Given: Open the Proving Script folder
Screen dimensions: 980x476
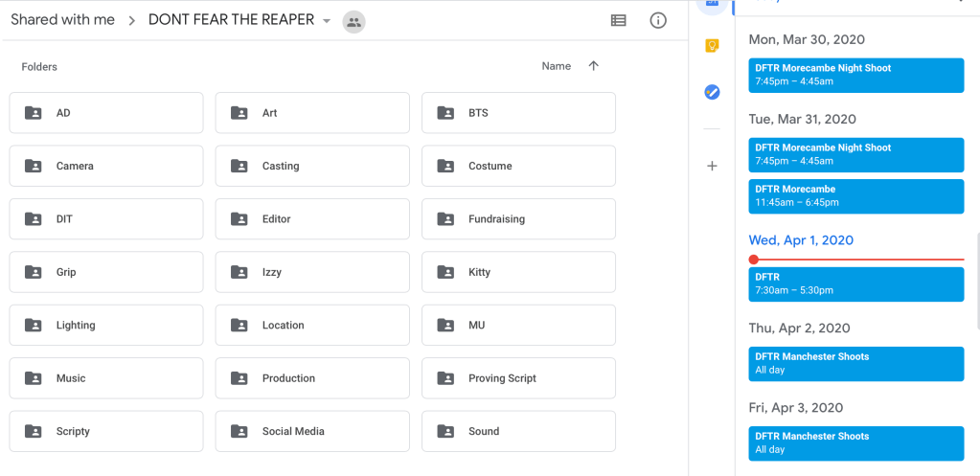Looking at the screenshot, I should coord(518,378).
